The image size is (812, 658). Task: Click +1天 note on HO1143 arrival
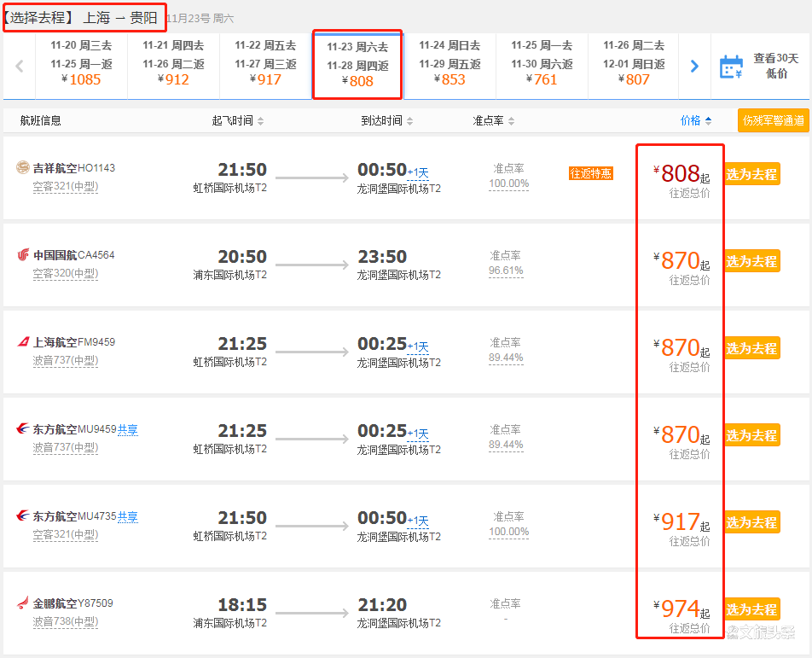(418, 172)
